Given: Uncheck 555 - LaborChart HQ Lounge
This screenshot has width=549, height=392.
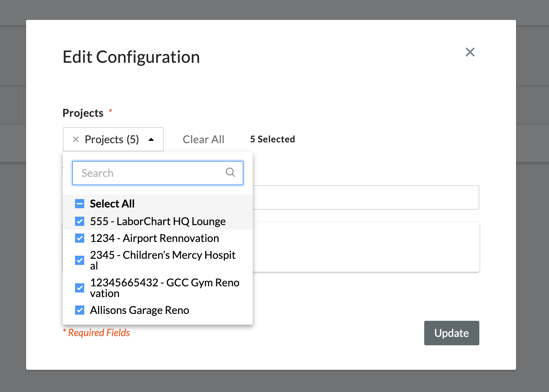Looking at the screenshot, I should (x=80, y=221).
